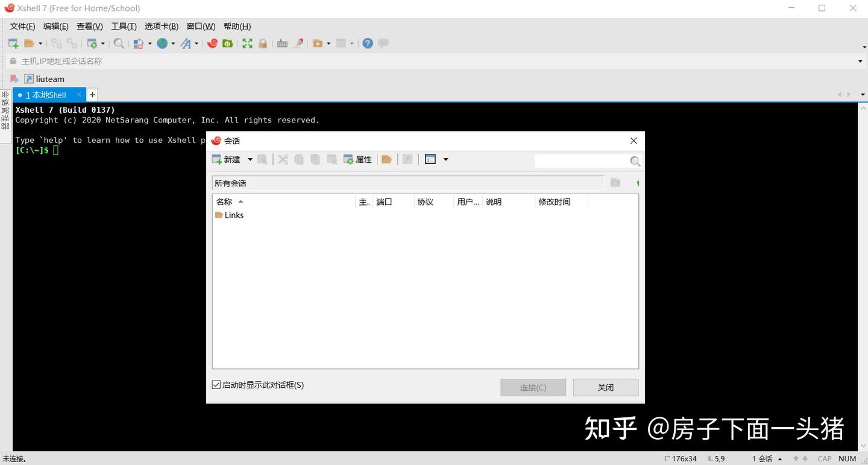The height and width of the screenshot is (465, 868).
Task: Open the view mode dropdown in session dialog
Action: click(445, 159)
